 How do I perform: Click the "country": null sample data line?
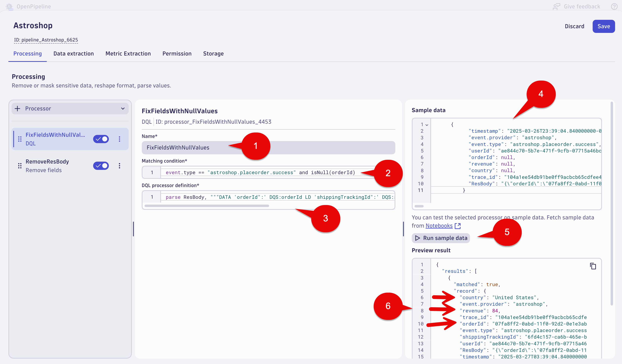492,170
